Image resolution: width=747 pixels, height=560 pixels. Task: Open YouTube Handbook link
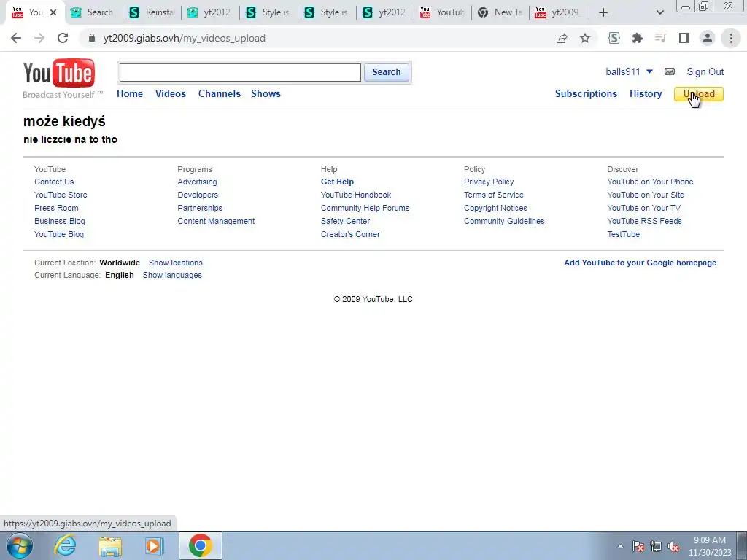pos(356,195)
